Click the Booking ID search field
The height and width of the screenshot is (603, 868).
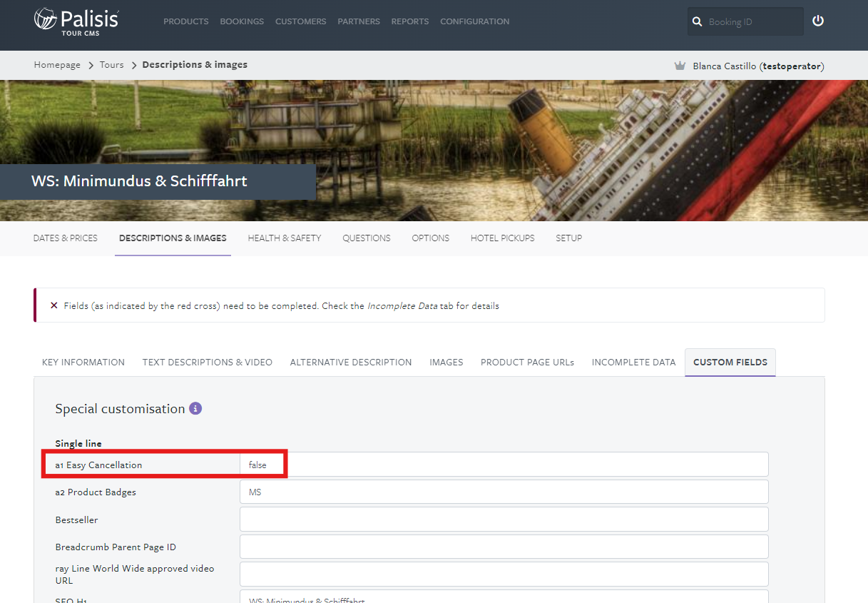(x=752, y=22)
